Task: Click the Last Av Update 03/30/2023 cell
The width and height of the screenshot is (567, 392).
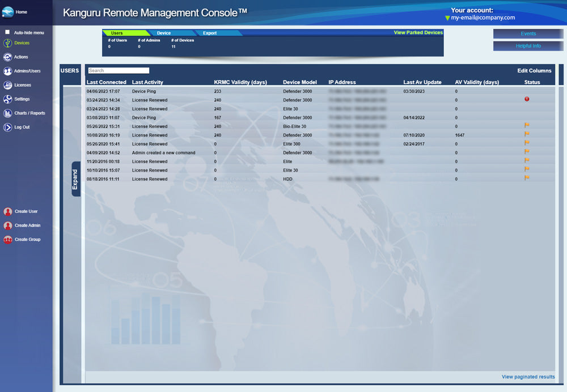Action: click(414, 91)
